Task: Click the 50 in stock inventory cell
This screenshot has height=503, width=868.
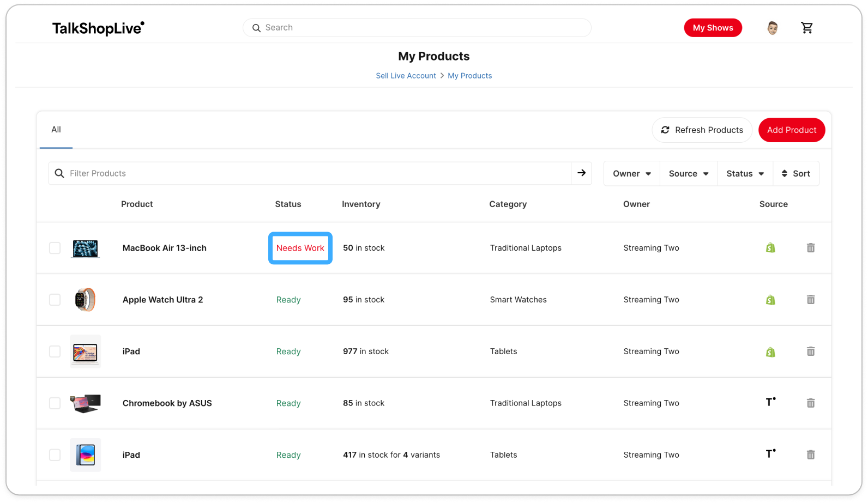Action: [x=364, y=248]
